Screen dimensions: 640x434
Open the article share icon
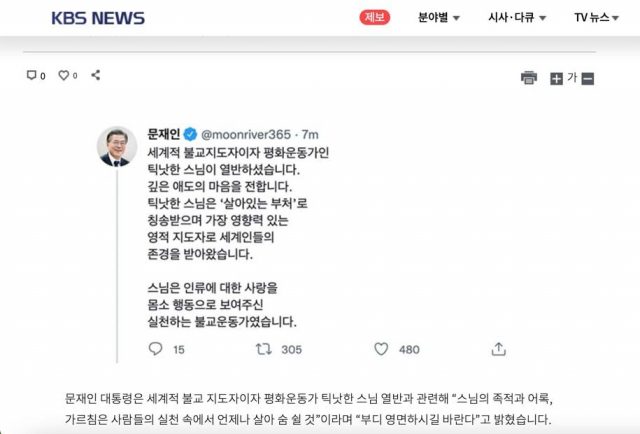pyautogui.click(x=96, y=75)
